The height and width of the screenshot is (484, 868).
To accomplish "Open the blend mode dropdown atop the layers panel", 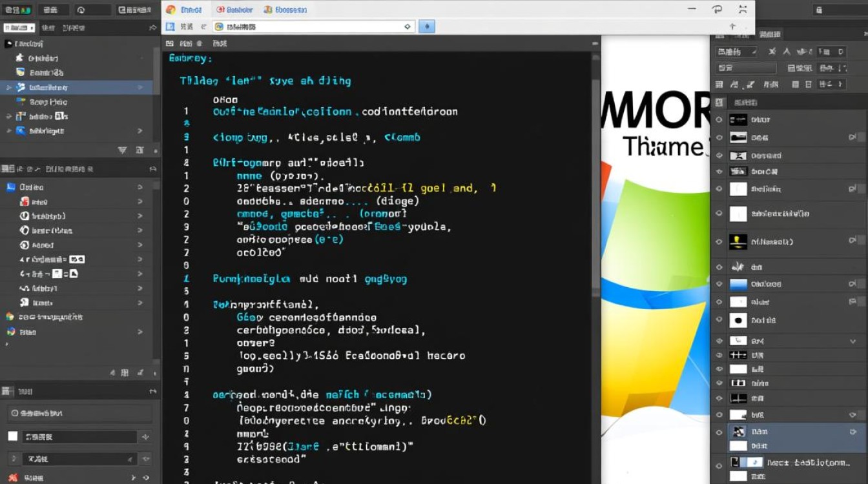I will click(736, 52).
